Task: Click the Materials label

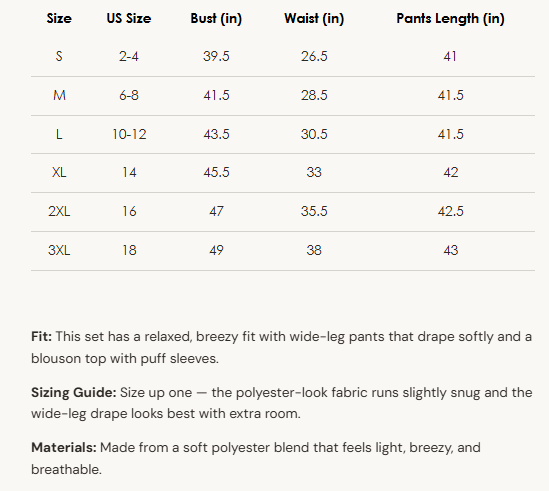Action: [x=64, y=448]
